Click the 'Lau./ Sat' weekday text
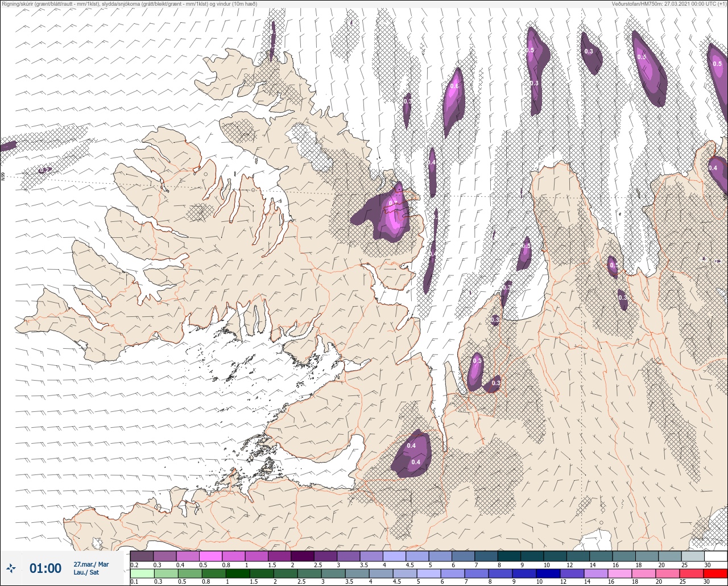728x586 pixels. pyautogui.click(x=85, y=572)
